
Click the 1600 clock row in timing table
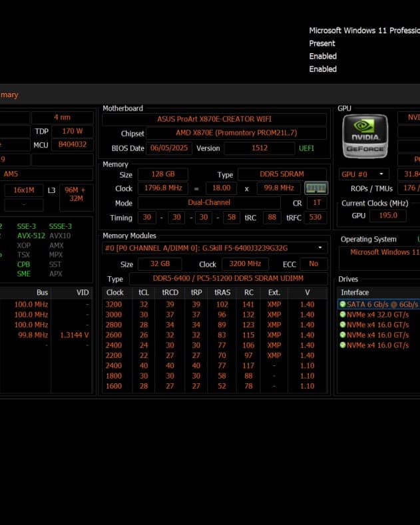point(215,386)
